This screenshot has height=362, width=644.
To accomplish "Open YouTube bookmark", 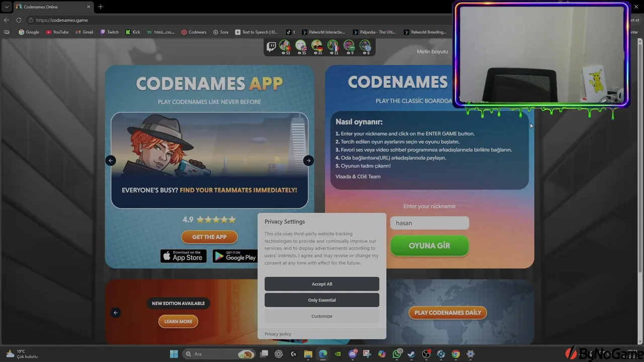I will pos(57,32).
